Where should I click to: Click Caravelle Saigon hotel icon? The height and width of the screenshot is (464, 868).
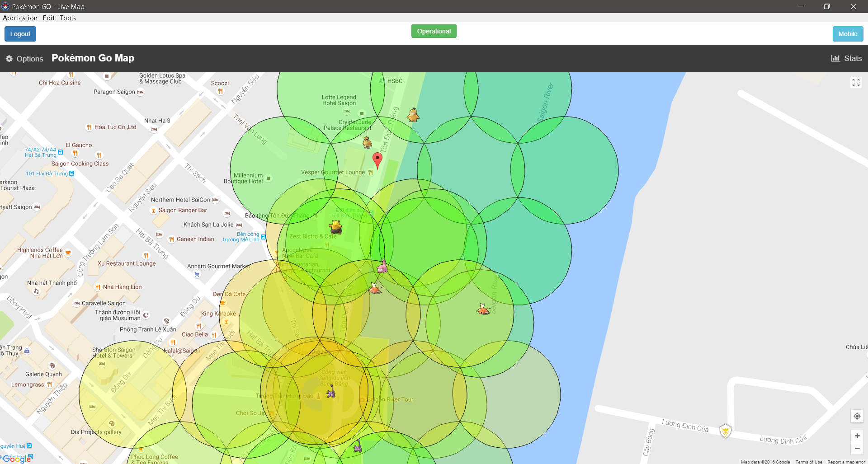tap(76, 304)
